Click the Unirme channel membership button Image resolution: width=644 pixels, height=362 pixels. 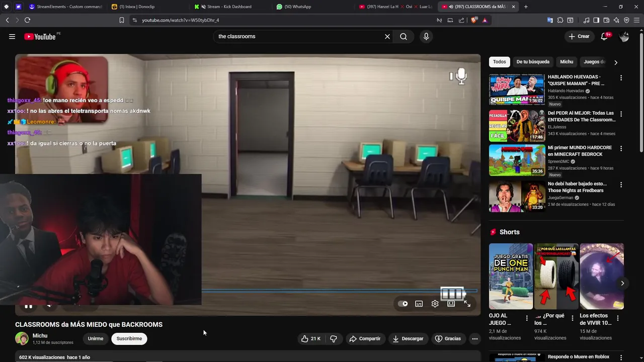point(96,339)
